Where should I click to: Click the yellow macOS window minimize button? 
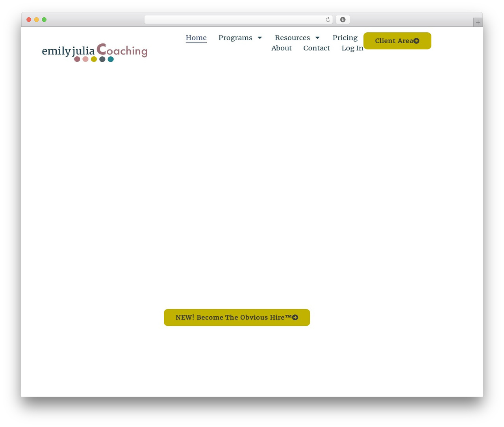(36, 20)
